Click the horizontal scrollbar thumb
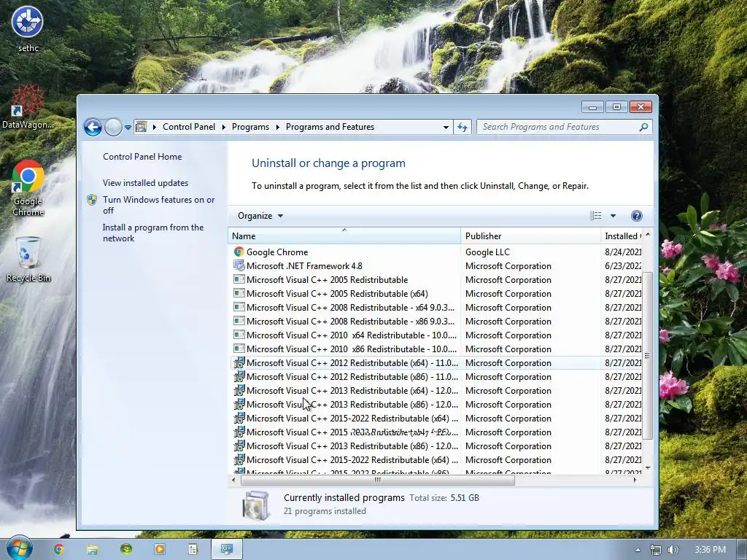747x560 pixels. pyautogui.click(x=378, y=480)
